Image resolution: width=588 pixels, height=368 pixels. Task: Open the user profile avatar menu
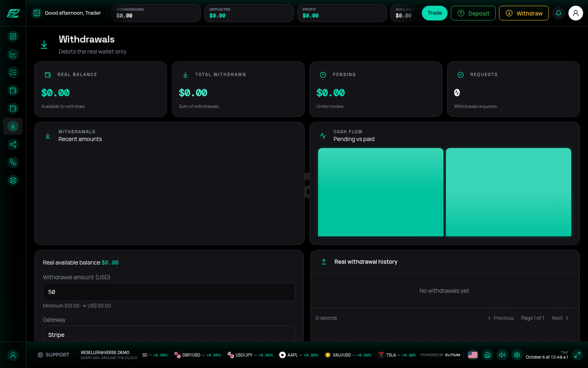[576, 13]
